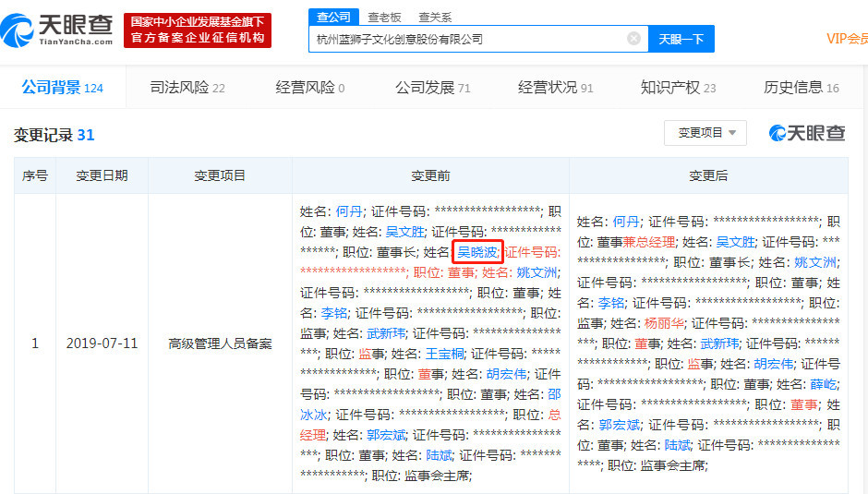
Task: Click the 序号 column header
Action: click(35, 175)
